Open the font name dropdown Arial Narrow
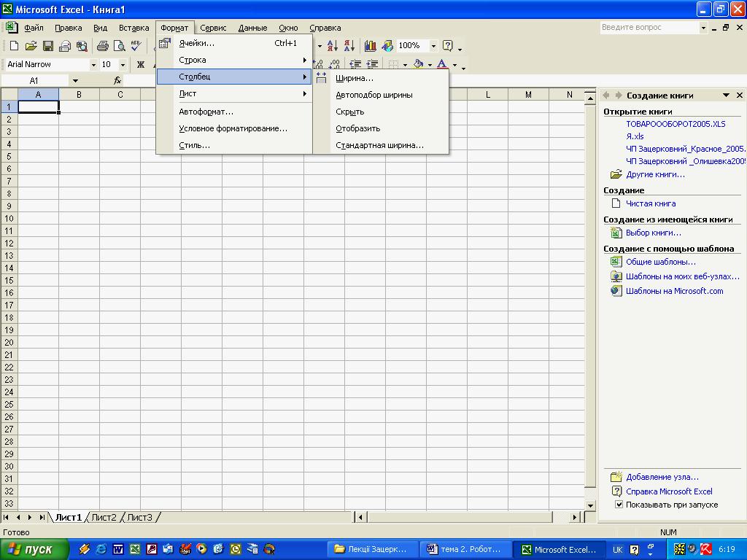This screenshot has width=747, height=560. pos(93,64)
